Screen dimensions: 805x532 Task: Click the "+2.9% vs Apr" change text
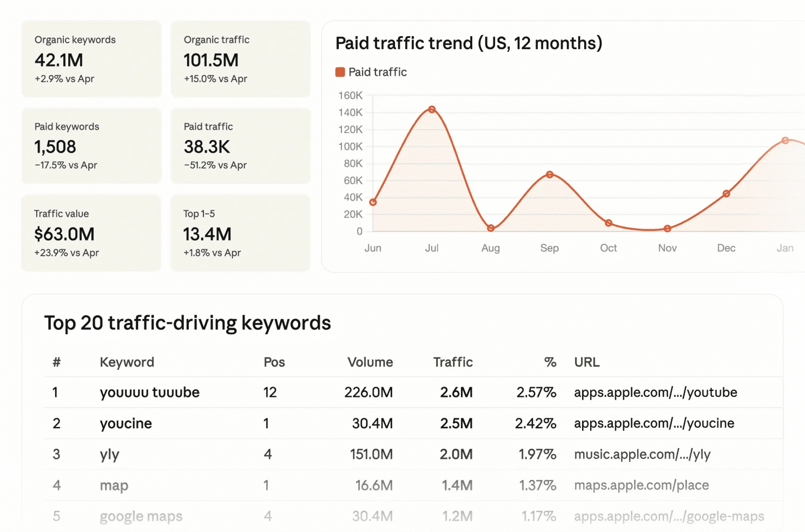64,79
